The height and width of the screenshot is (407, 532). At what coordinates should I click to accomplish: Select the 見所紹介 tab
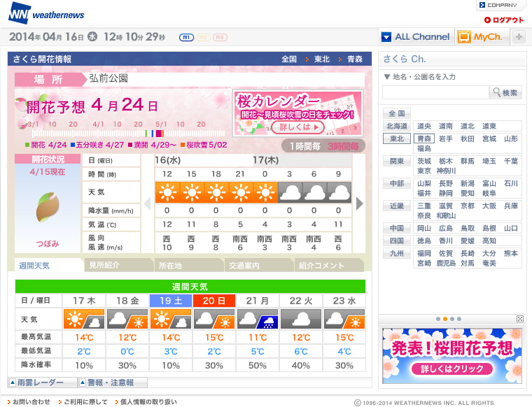[x=118, y=265]
